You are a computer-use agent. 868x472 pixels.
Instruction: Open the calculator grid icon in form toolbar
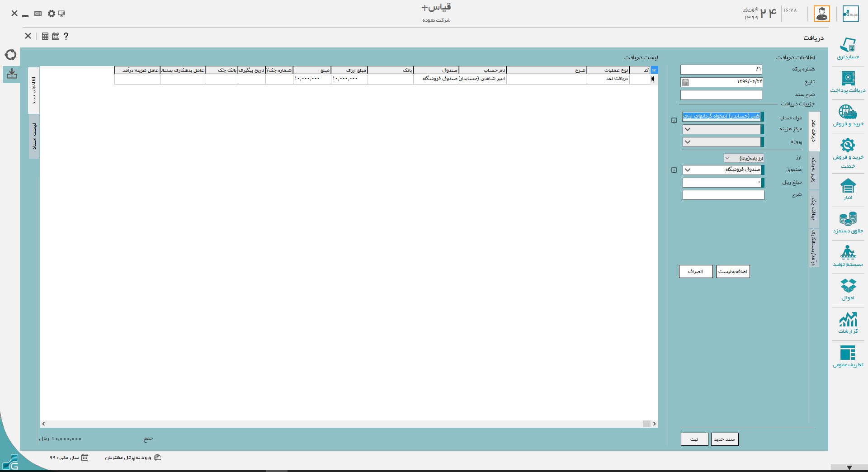point(45,36)
